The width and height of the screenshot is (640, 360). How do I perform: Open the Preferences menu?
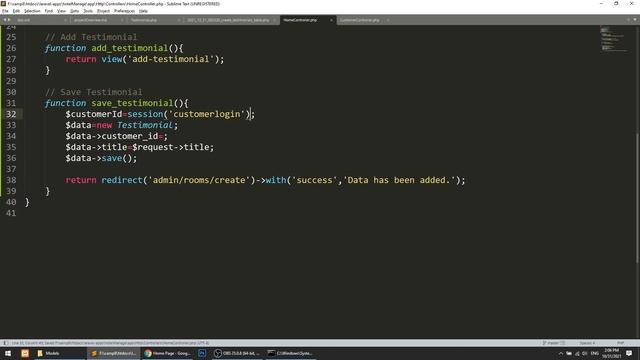point(124,11)
